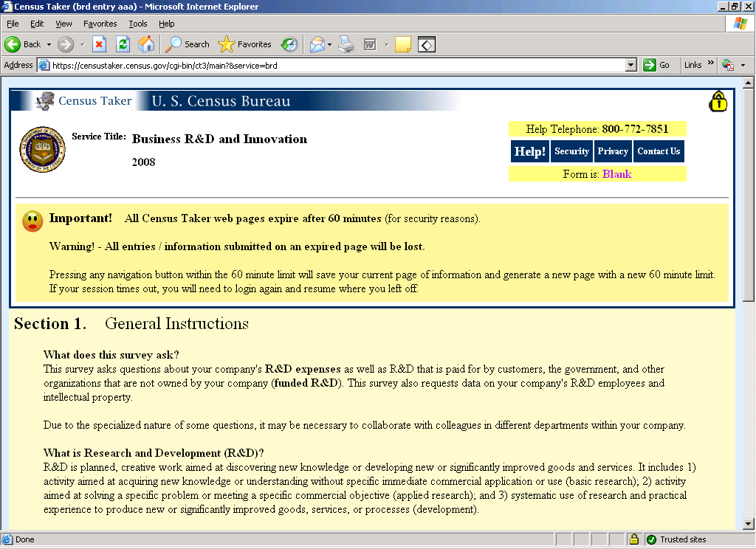Screen dimensions: 756x549
Task: Open the Search magnifier in the toolbar
Action: pos(187,44)
